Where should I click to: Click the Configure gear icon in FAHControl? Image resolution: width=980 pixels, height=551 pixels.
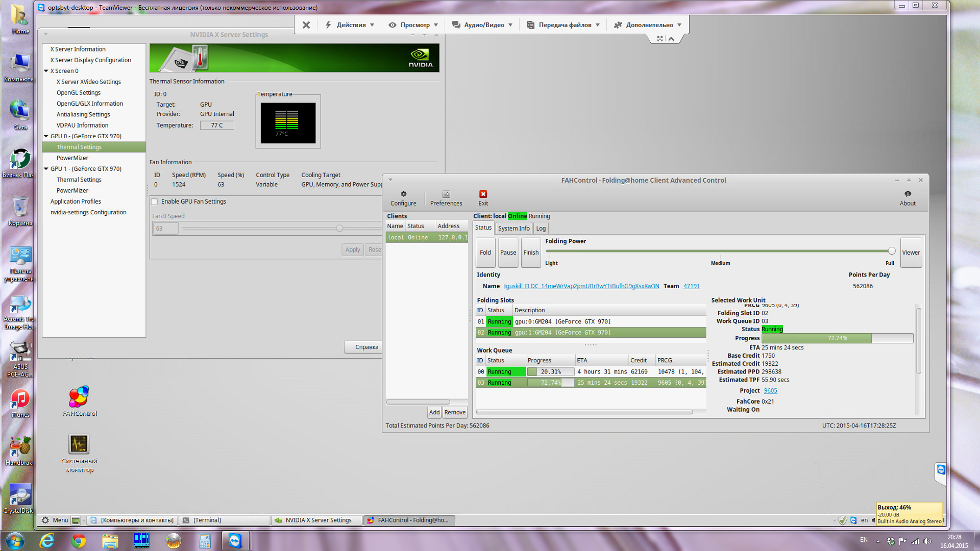pyautogui.click(x=403, y=194)
